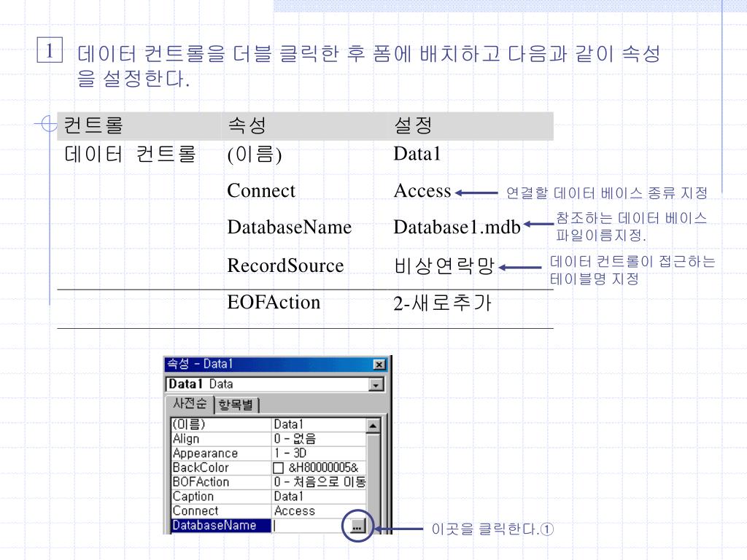Click the DatabaseName value input field
Screen dimensions: 747x560
311,526
